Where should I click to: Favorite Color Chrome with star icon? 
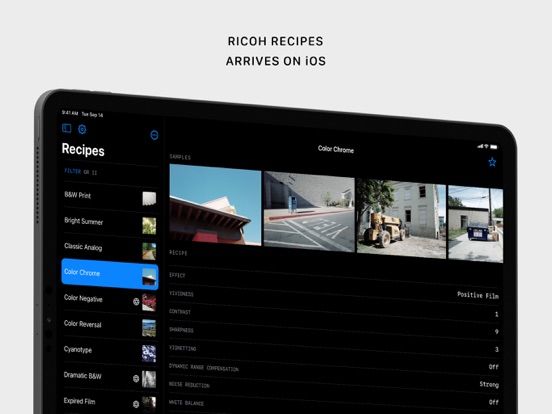(492, 162)
